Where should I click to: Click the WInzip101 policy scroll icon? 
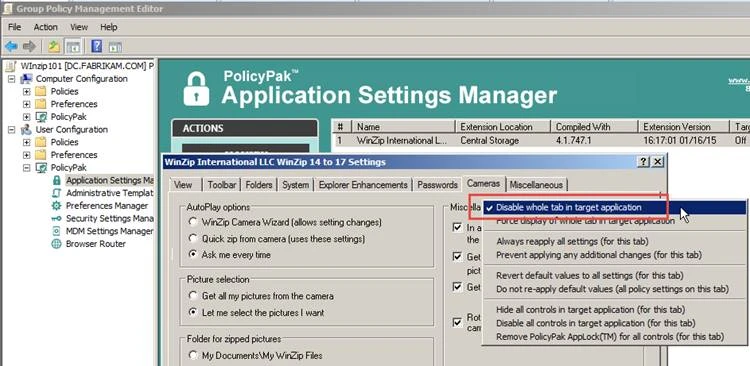click(x=11, y=66)
